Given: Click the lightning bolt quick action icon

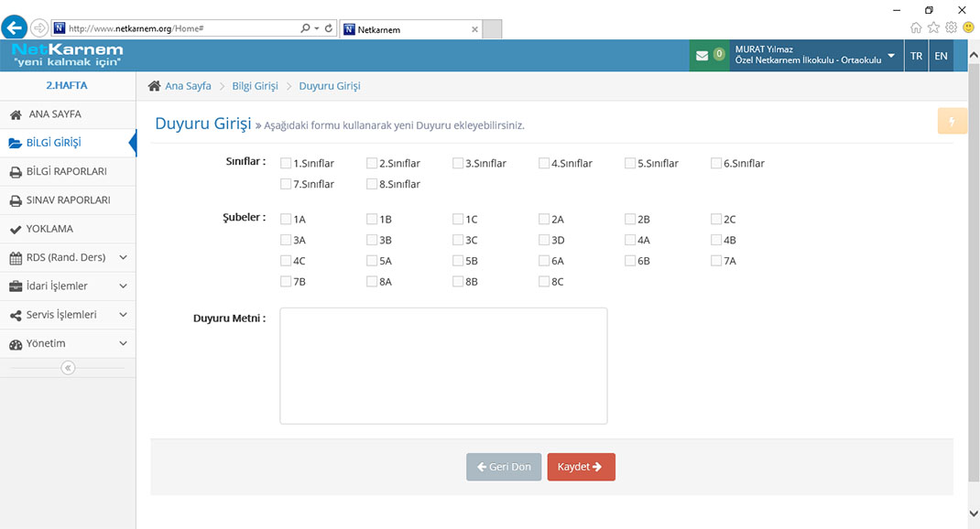Looking at the screenshot, I should point(952,122).
